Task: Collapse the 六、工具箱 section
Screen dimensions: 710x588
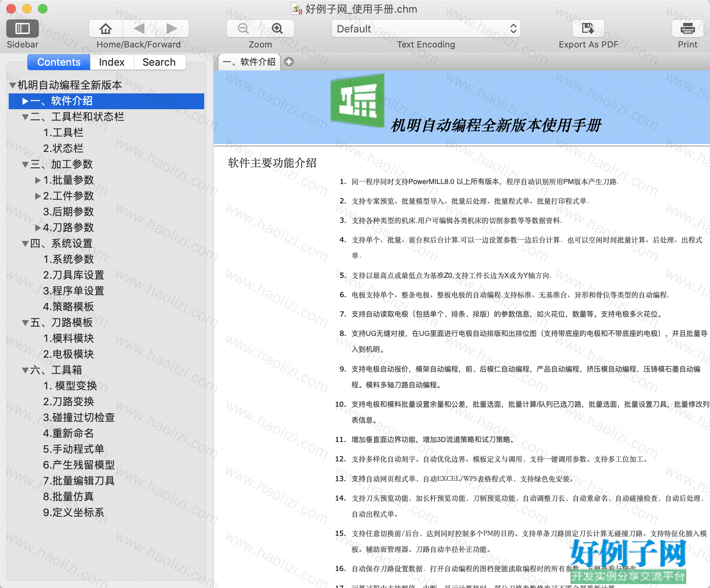Action: point(25,370)
